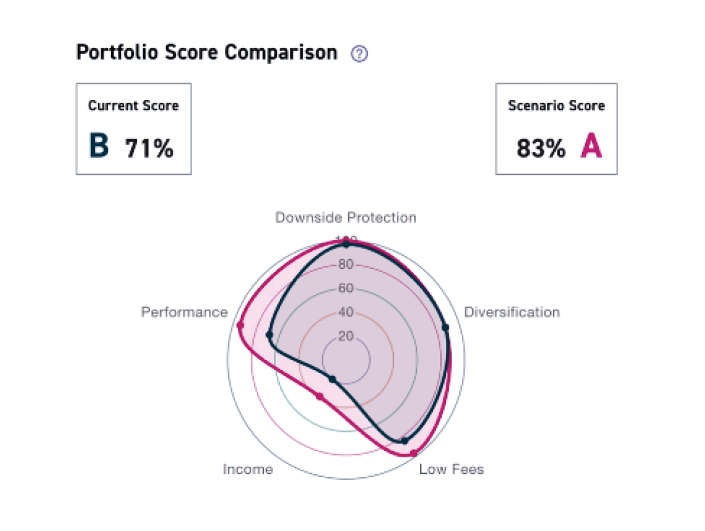Select the Income axis label
Image resolution: width=705 pixels, height=531 pixels.
tap(248, 469)
